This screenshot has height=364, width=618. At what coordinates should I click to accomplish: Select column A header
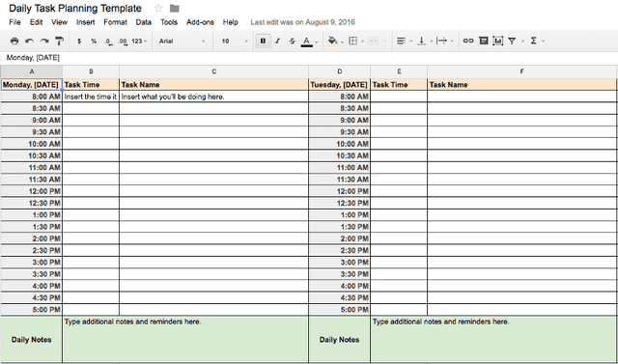(32, 71)
